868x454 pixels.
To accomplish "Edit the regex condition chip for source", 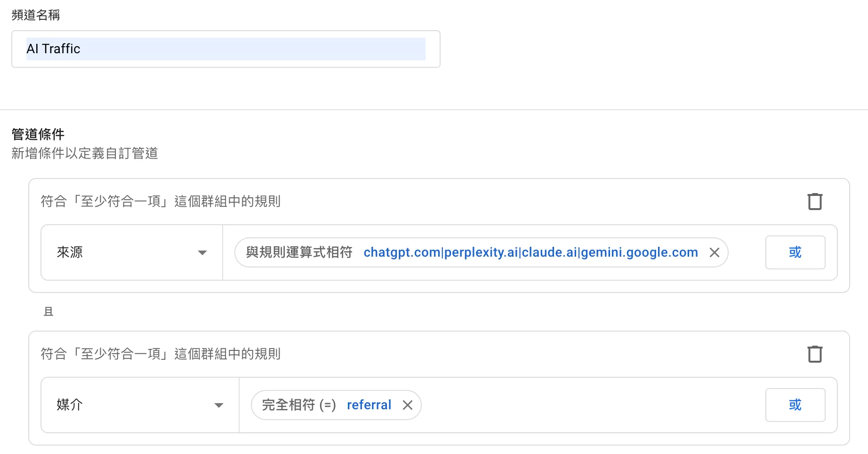I will 481,252.
